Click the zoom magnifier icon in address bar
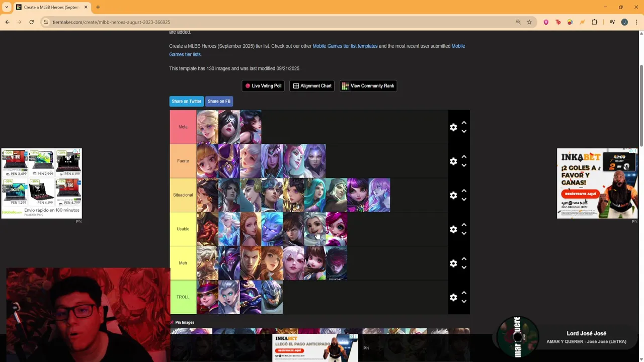The width and height of the screenshot is (644, 362). 518,22
